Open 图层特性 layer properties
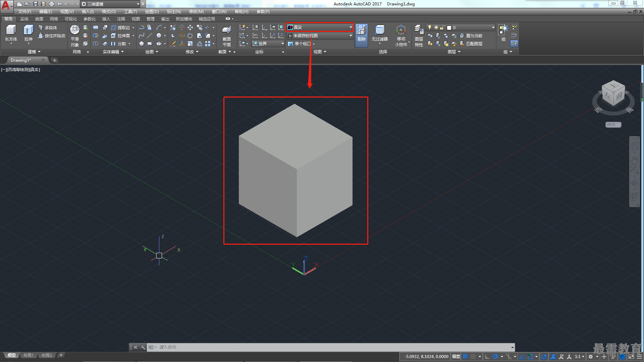644x362 pixels. point(419,36)
